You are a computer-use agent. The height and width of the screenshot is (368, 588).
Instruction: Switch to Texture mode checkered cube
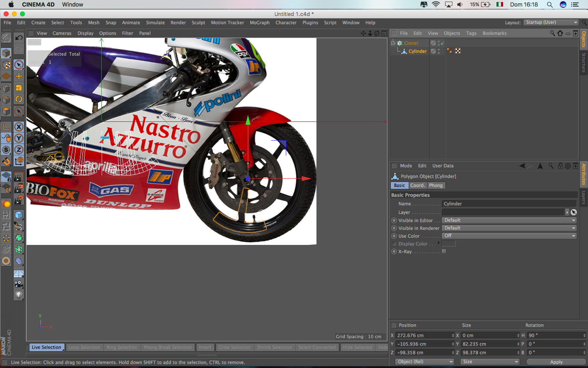(x=6, y=65)
